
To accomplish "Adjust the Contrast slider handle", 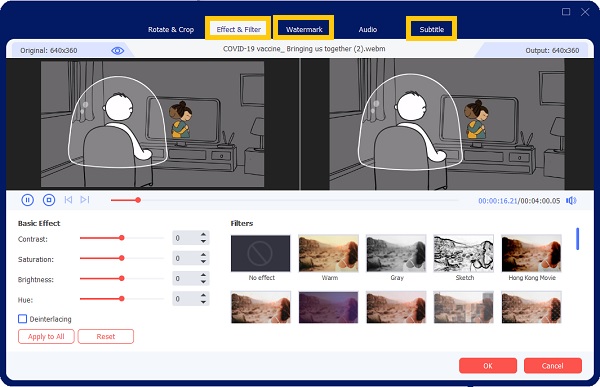I will pos(122,238).
